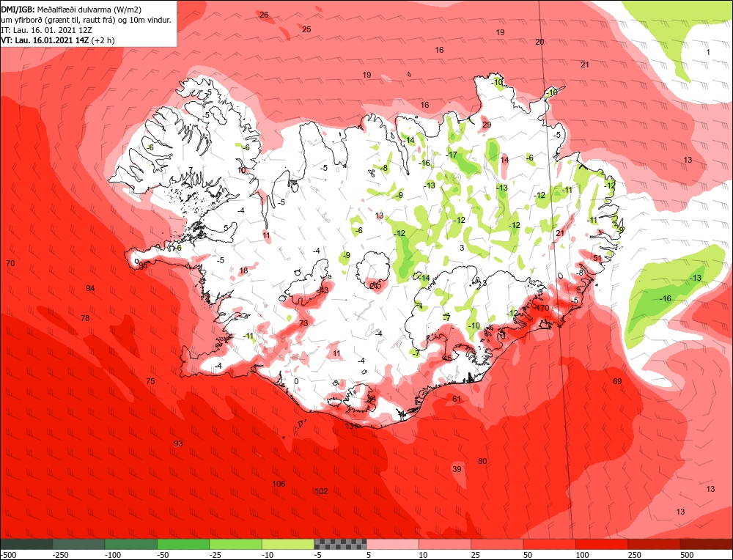The width and height of the screenshot is (733, 560).
Task: Click the "69" value southeast of Iceland
Action: click(x=617, y=381)
